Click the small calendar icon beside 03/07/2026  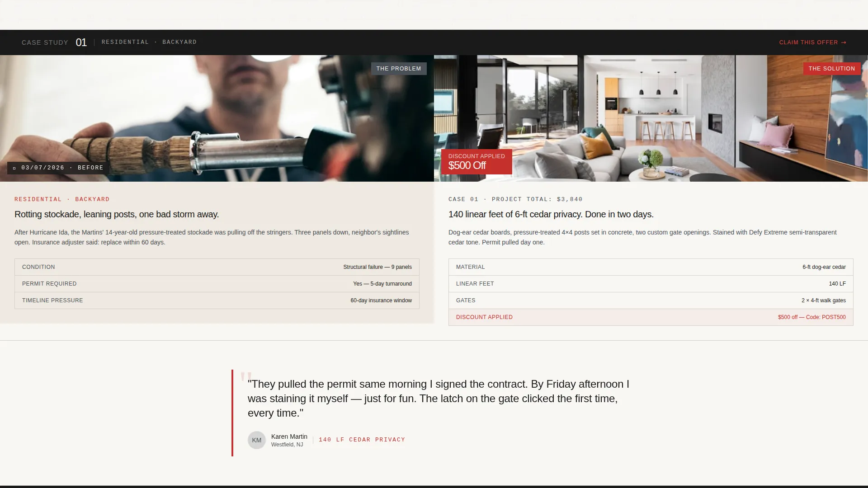click(14, 168)
